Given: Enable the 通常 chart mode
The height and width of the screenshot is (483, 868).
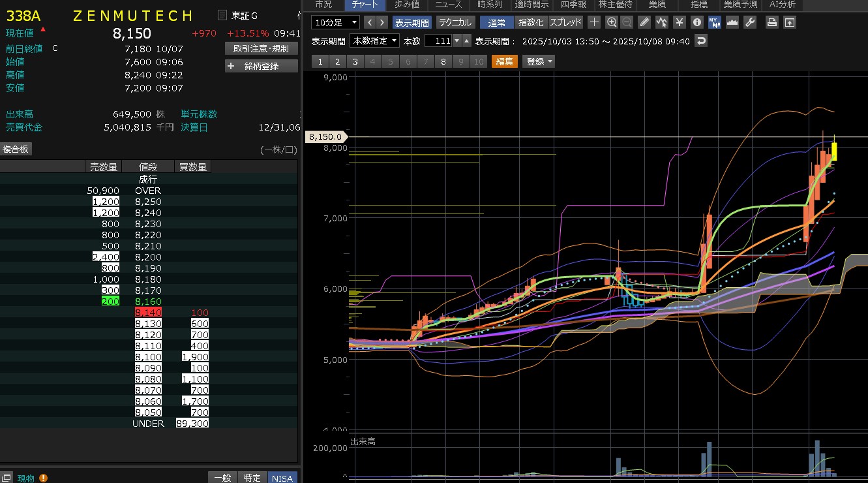Looking at the screenshot, I should [497, 22].
